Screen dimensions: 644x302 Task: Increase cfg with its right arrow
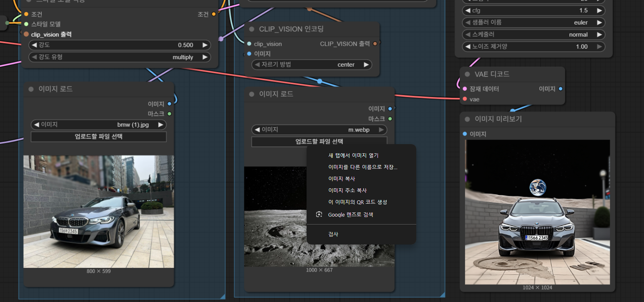(x=599, y=10)
